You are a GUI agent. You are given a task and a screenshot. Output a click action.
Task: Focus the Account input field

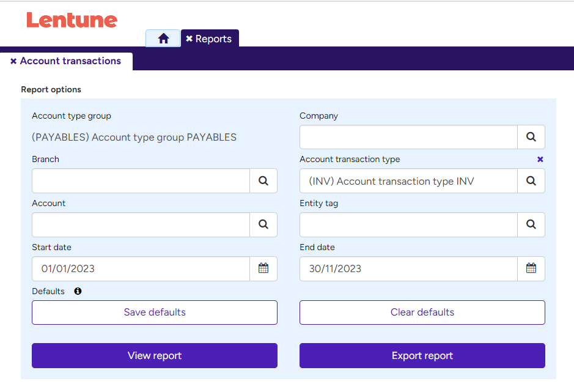tap(141, 224)
